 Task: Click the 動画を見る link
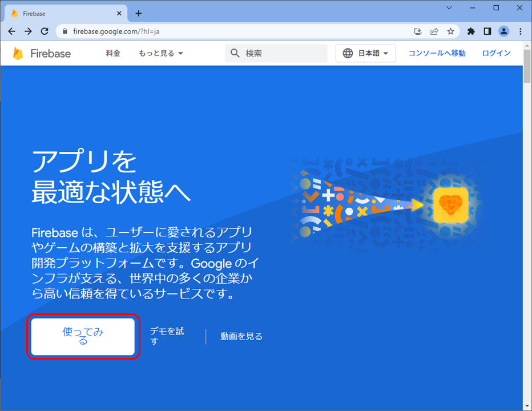point(241,336)
